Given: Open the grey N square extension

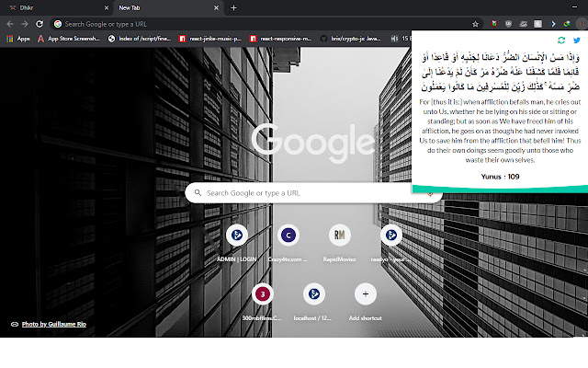Looking at the screenshot, I should click(537, 24).
